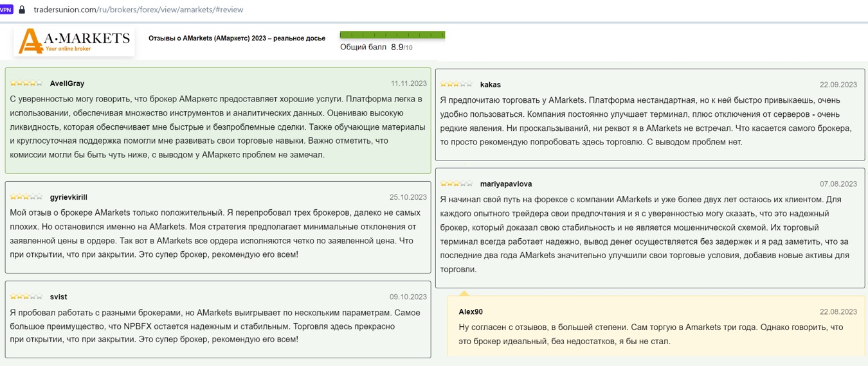The image size is (868, 366).
Task: Click mariyapavlova's review text body
Action: (x=645, y=234)
